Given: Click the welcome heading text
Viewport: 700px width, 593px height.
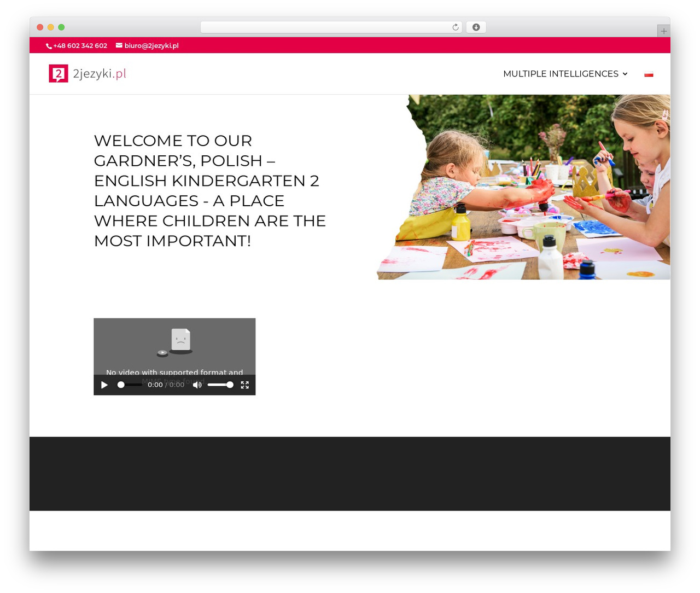Looking at the screenshot, I should coord(210,190).
